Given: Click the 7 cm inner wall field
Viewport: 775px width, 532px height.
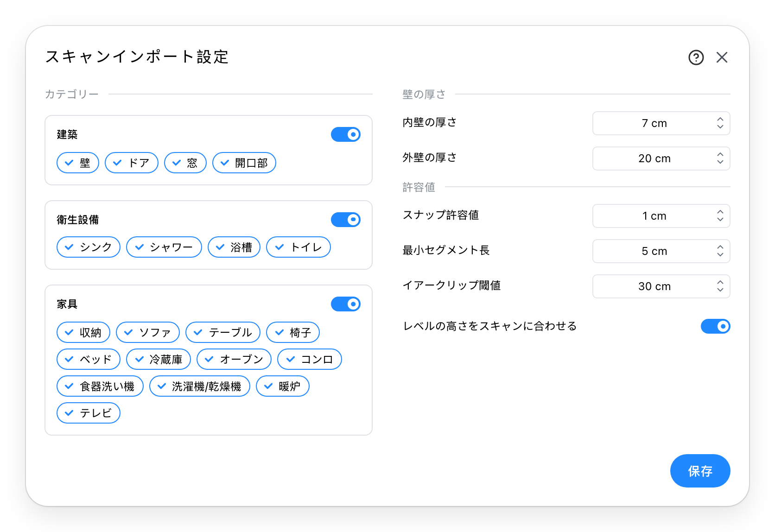Looking at the screenshot, I should tap(661, 123).
